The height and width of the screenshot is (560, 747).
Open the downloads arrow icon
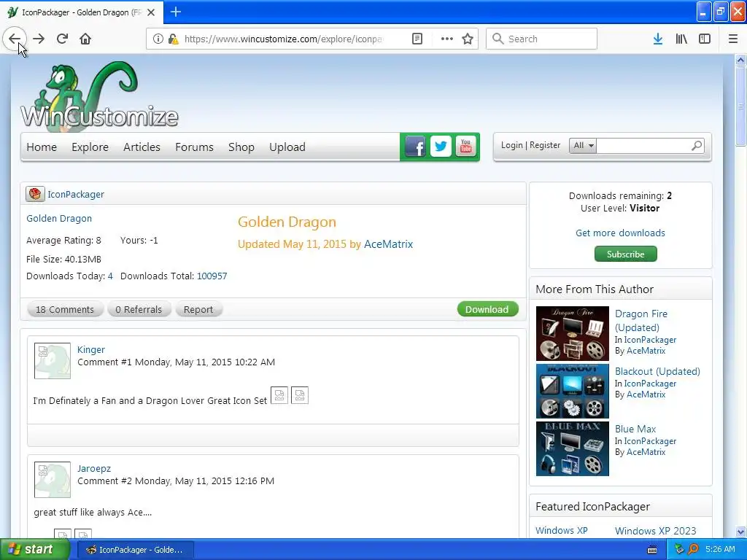pos(658,39)
